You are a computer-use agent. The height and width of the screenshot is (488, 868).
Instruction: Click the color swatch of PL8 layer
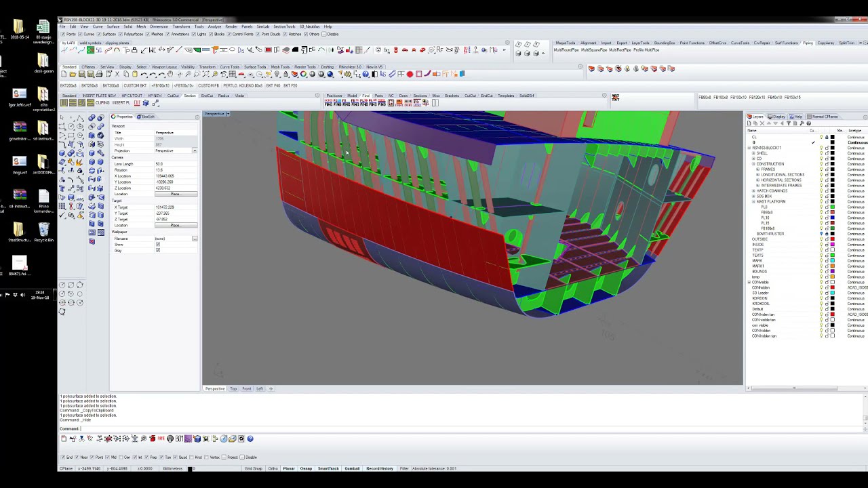[832, 207]
